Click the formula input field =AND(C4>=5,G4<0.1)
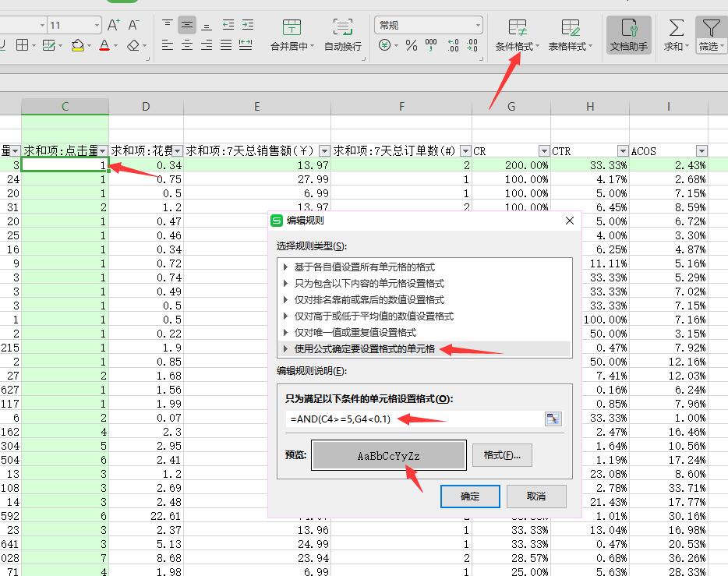The height and width of the screenshot is (576, 728). point(413,419)
